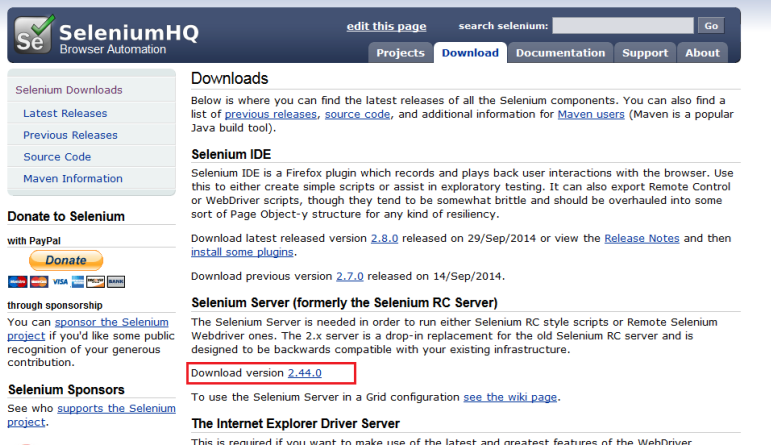Click the 'Browser Automation' tagline text

113,49
